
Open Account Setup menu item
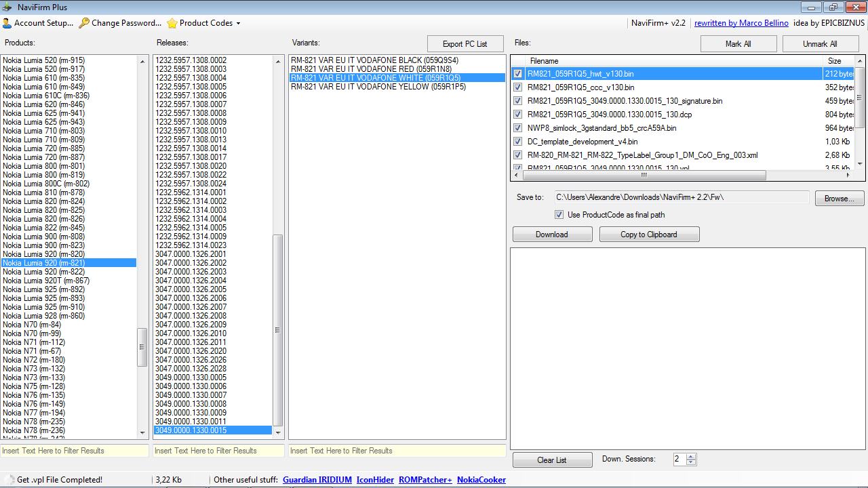(38, 23)
